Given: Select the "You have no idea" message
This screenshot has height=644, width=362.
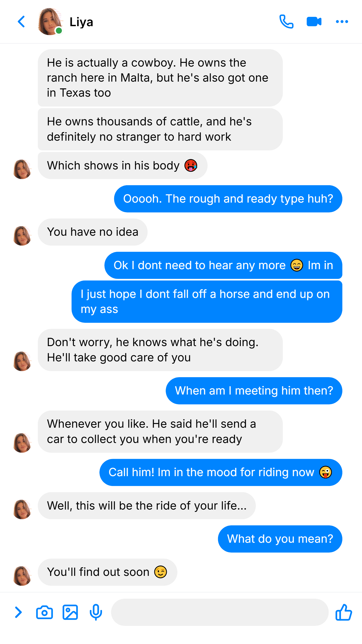Looking at the screenshot, I should [x=93, y=232].
